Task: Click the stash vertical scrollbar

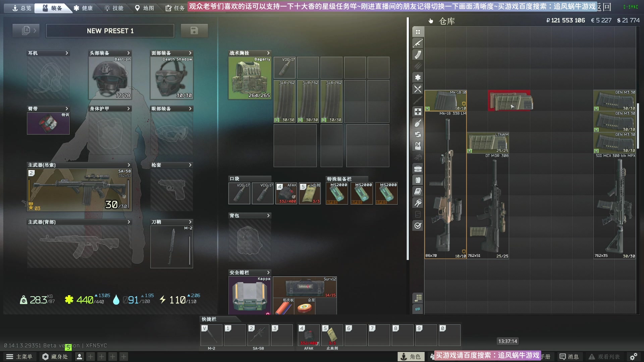Action: coord(638,126)
